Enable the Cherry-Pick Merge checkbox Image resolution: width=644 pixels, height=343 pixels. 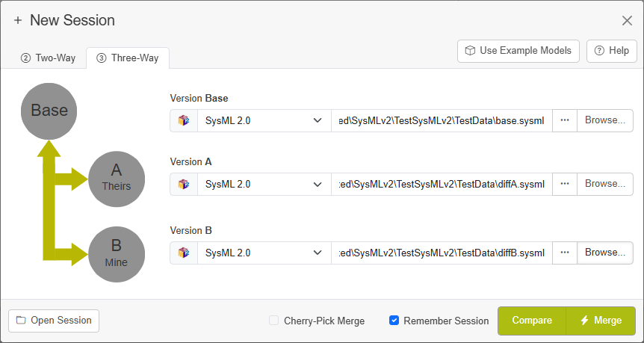pos(274,321)
